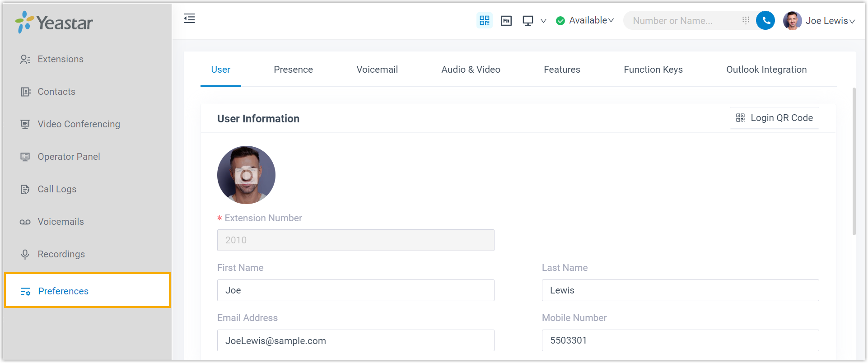
Task: Click the Mobile Number field containing 5503301
Action: pyautogui.click(x=680, y=340)
